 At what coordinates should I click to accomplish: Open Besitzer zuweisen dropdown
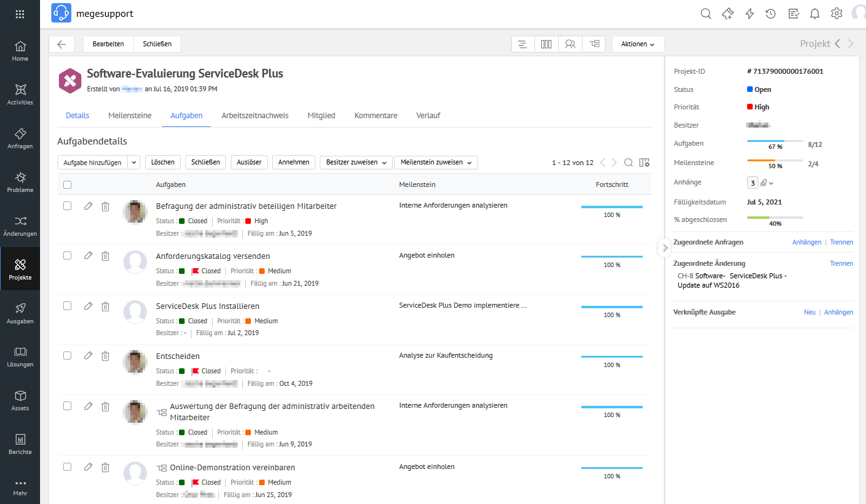[x=356, y=162]
